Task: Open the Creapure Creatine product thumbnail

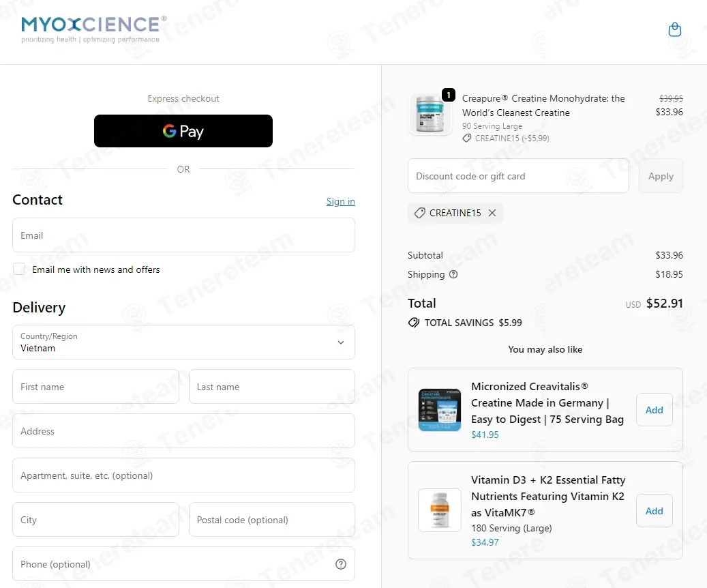Action: coord(430,114)
